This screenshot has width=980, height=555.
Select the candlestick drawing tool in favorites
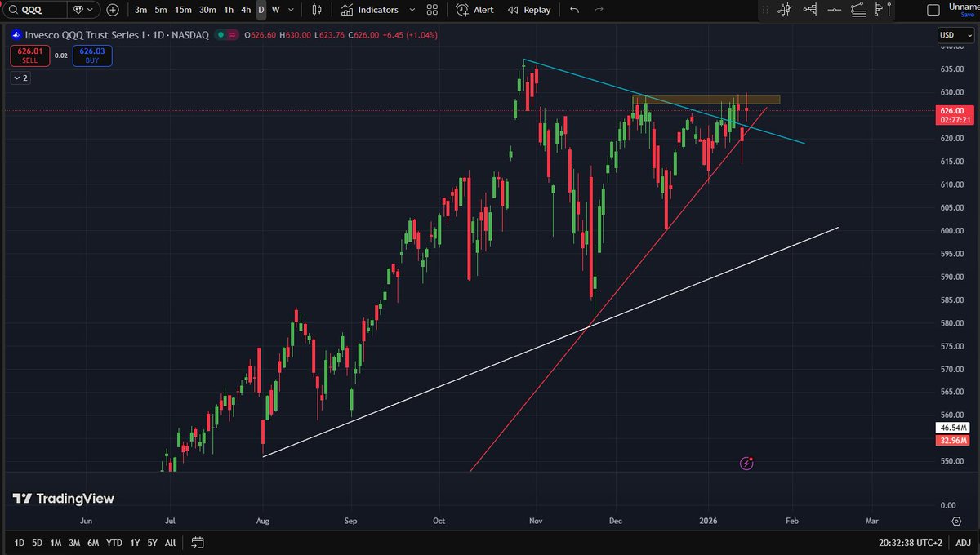(x=785, y=10)
